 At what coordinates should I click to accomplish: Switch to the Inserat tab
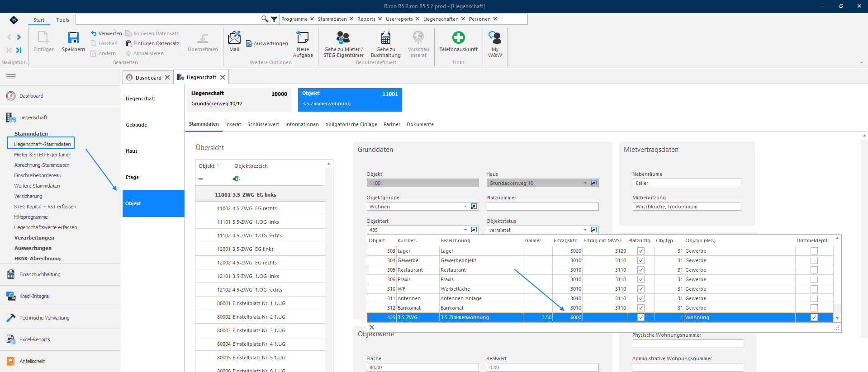click(233, 124)
